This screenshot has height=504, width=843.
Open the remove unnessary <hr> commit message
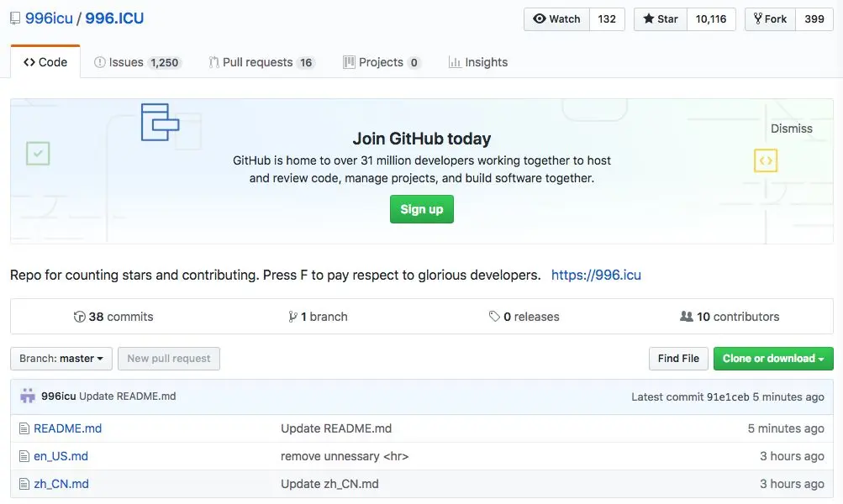(345, 456)
